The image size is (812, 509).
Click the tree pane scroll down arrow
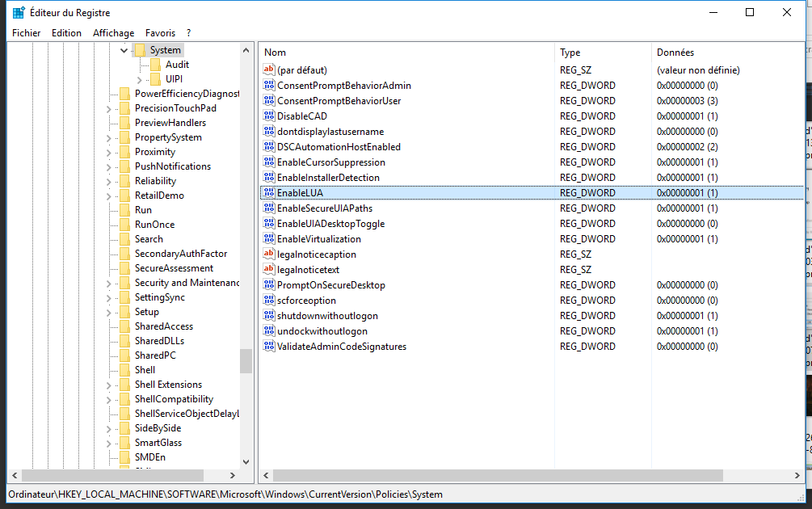(x=246, y=462)
